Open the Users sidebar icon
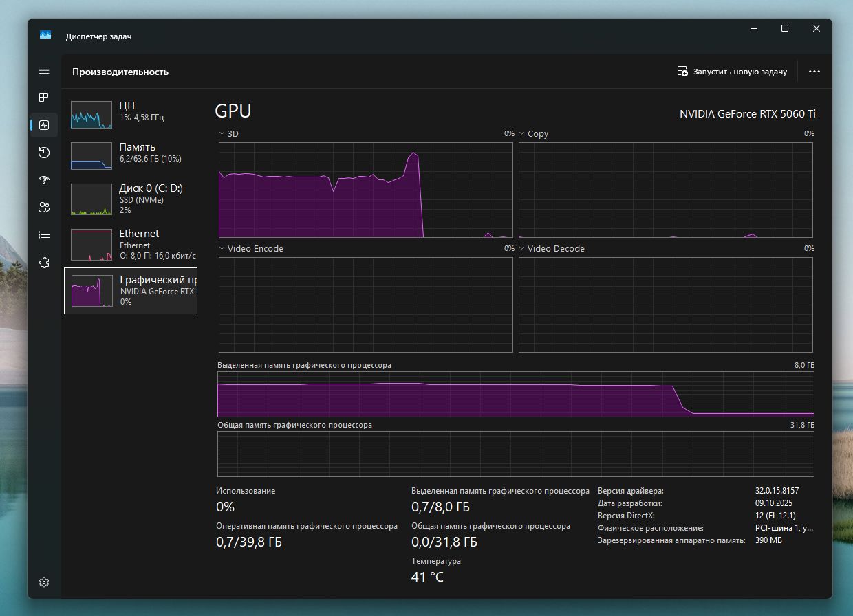This screenshot has height=616, width=853. pyautogui.click(x=44, y=207)
